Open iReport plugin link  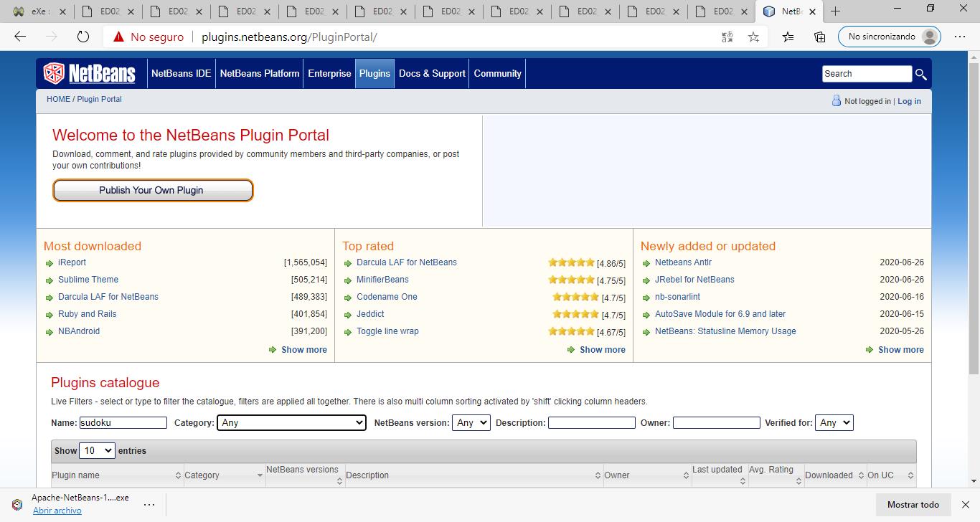[x=72, y=262]
